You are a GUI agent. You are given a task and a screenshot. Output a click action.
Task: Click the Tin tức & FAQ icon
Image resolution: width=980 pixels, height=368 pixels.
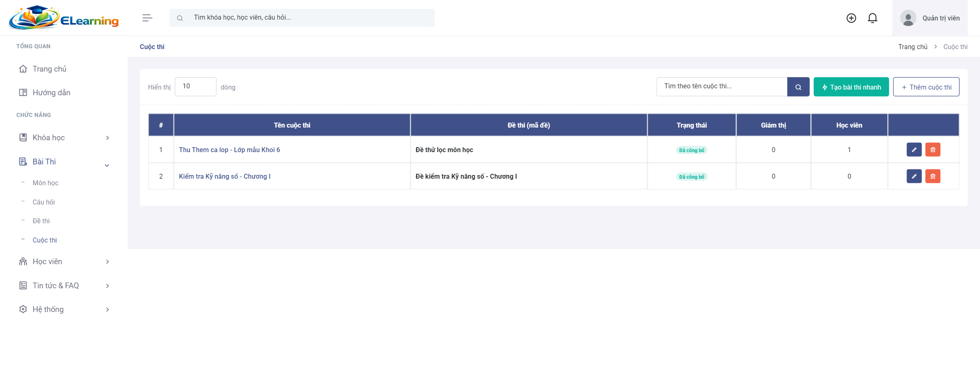(x=23, y=285)
